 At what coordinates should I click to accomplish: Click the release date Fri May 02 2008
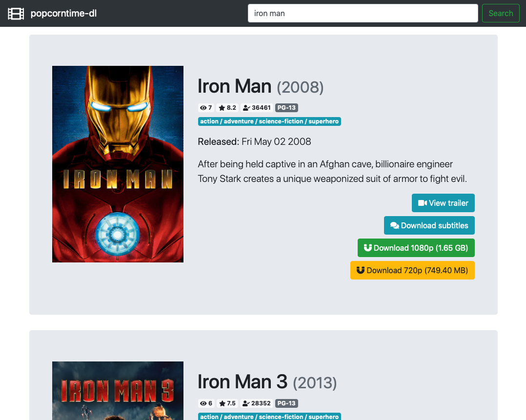(x=276, y=141)
